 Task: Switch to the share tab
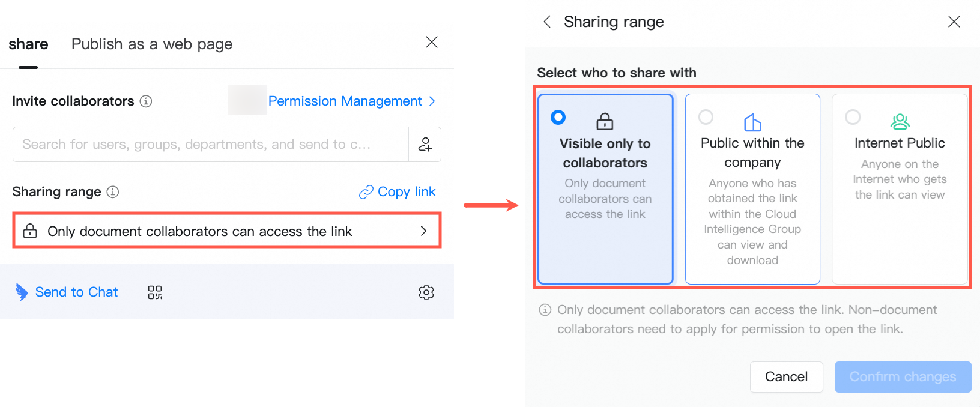pos(28,44)
